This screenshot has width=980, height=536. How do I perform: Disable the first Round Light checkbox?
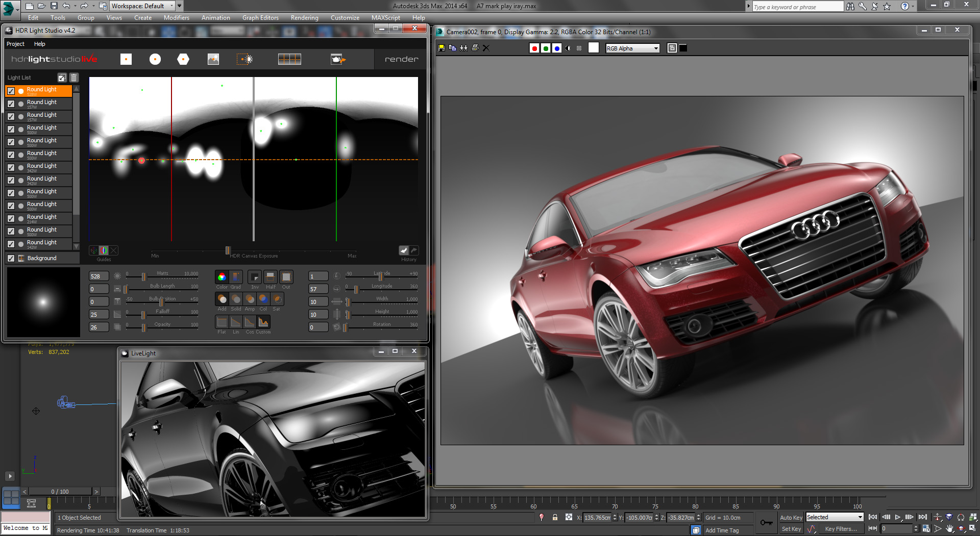(x=11, y=91)
